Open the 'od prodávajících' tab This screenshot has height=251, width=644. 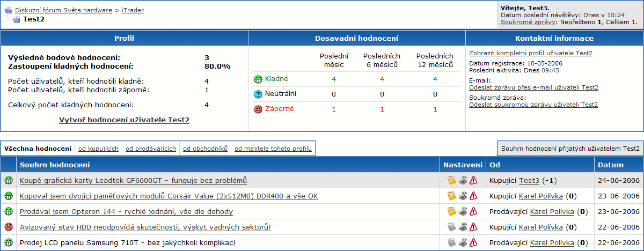tap(151, 149)
